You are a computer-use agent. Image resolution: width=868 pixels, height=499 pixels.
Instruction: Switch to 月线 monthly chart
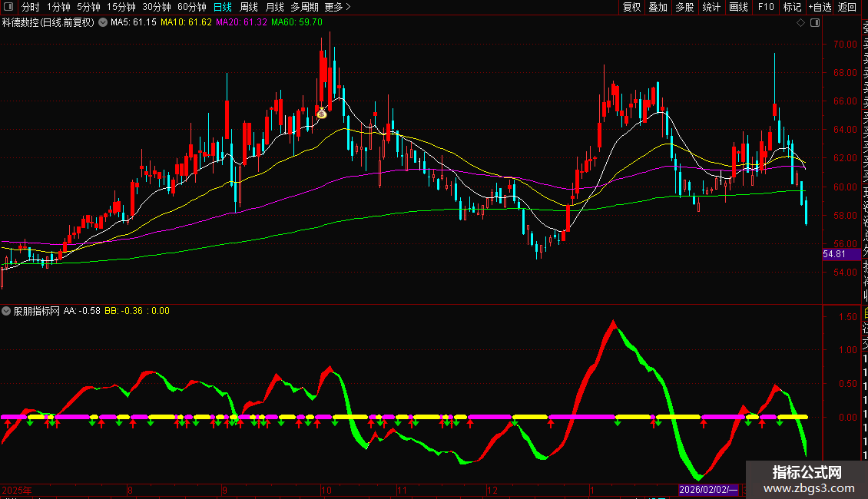point(274,7)
